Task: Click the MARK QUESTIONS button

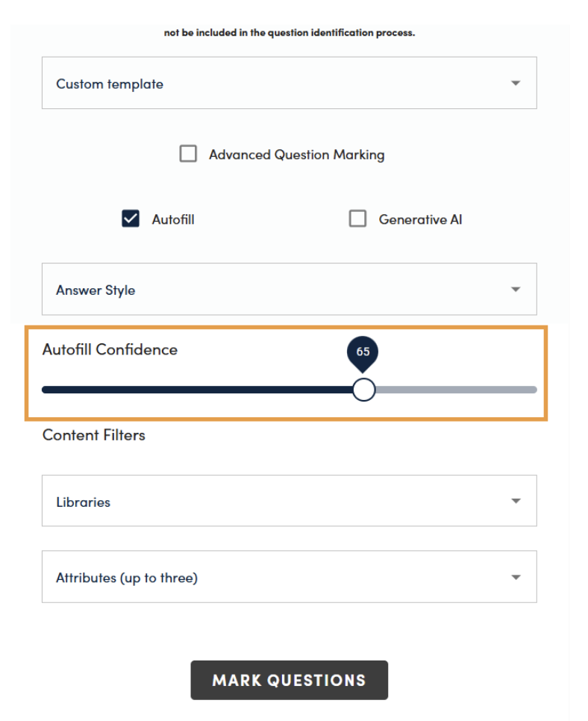Action: 290,680
